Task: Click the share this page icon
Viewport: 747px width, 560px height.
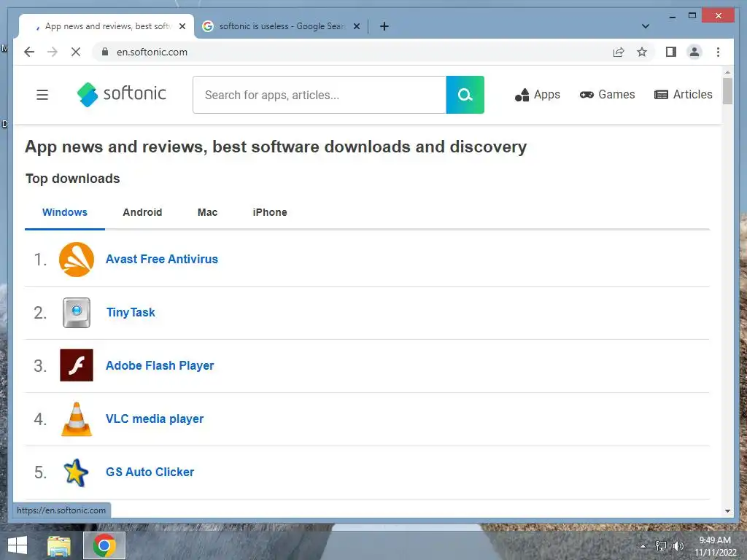Action: point(619,52)
